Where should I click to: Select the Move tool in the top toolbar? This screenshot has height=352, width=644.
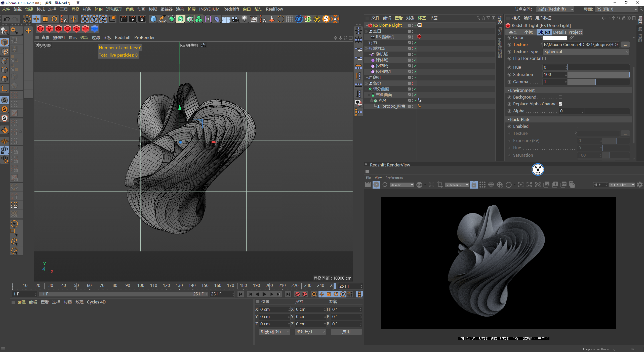pos(36,19)
